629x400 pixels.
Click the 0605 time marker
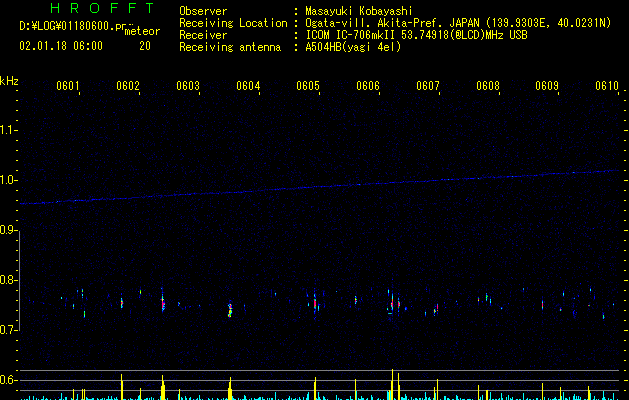[308, 85]
